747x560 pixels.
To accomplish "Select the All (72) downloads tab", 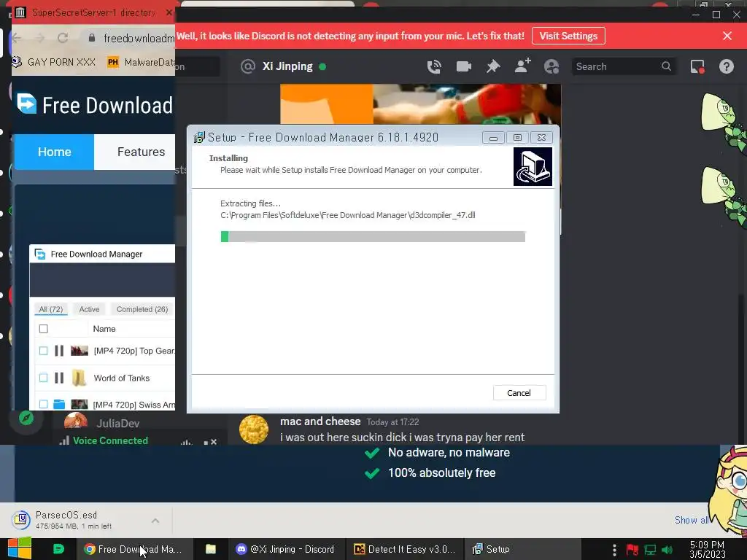I will (x=51, y=309).
